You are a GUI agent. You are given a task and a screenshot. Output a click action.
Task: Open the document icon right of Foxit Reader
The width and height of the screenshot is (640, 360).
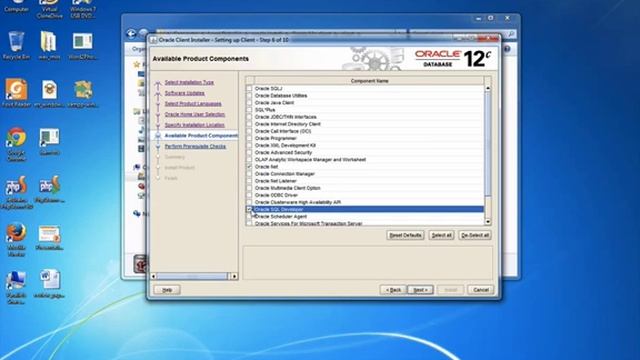click(x=49, y=93)
